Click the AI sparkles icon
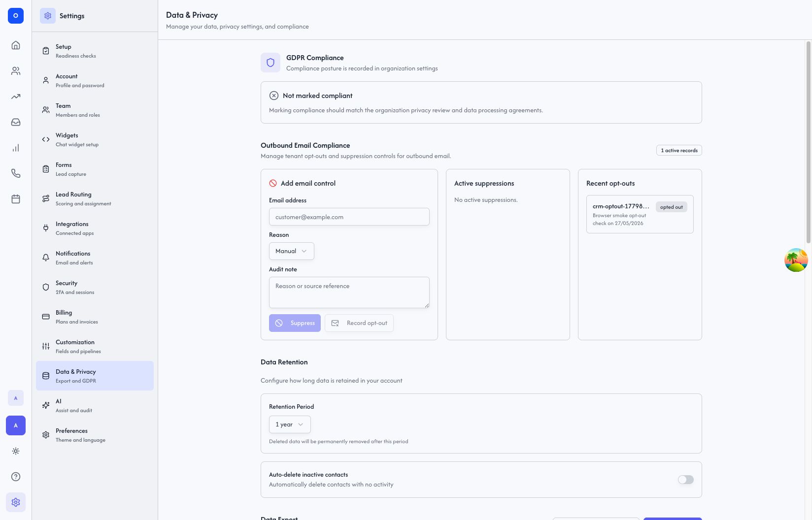This screenshot has width=812, height=520. coord(46,405)
